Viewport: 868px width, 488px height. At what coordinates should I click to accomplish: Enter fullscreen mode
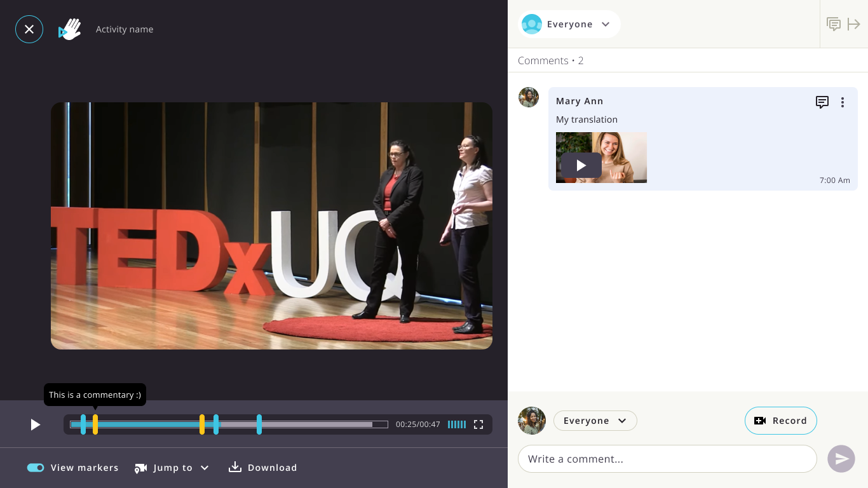point(478,424)
